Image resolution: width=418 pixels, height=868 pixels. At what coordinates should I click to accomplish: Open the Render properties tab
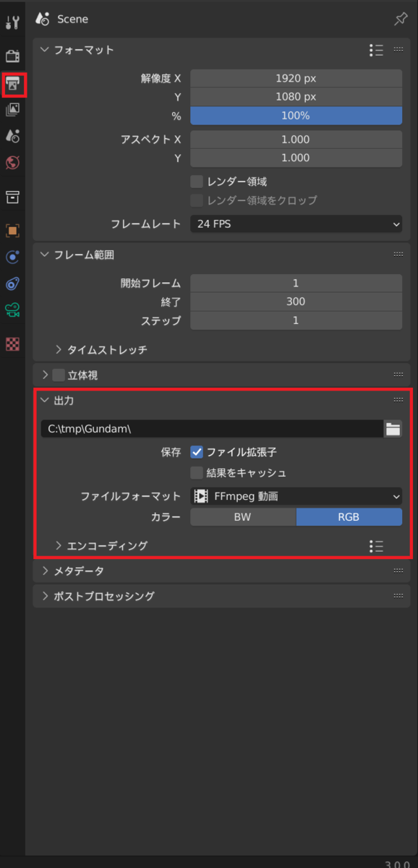[x=12, y=56]
